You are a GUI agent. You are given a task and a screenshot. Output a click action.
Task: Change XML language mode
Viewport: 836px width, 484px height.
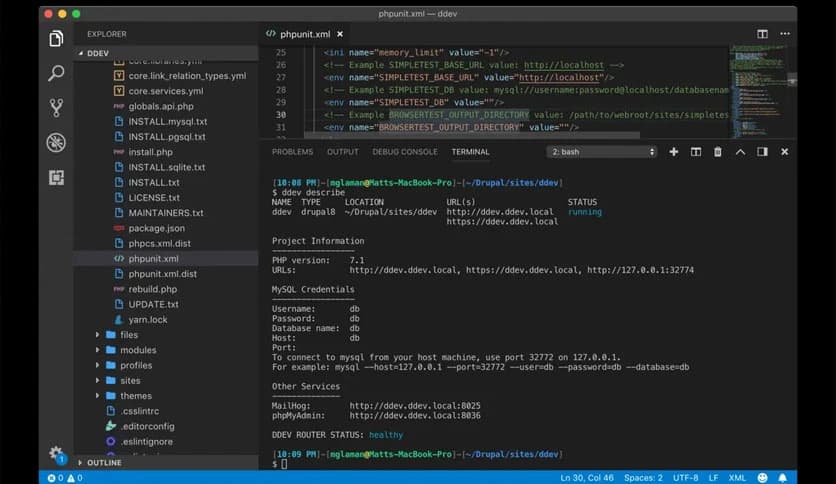click(x=737, y=478)
